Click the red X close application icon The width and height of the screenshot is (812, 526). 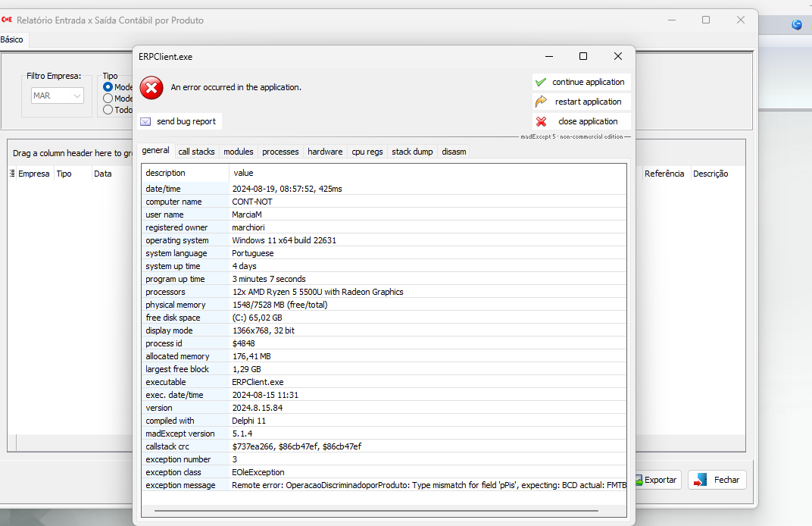pos(541,121)
